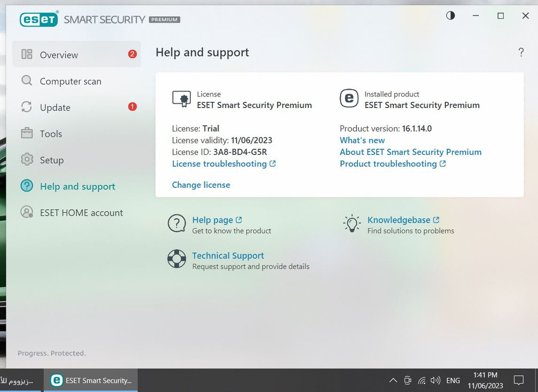
Task: Open the Tools section
Action: tap(77, 133)
